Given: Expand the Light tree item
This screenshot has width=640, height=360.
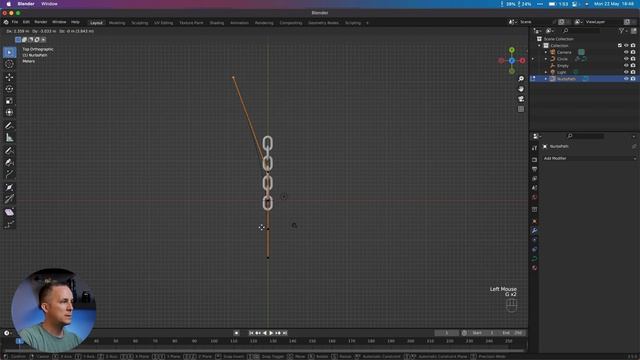Looking at the screenshot, I should (x=546, y=72).
